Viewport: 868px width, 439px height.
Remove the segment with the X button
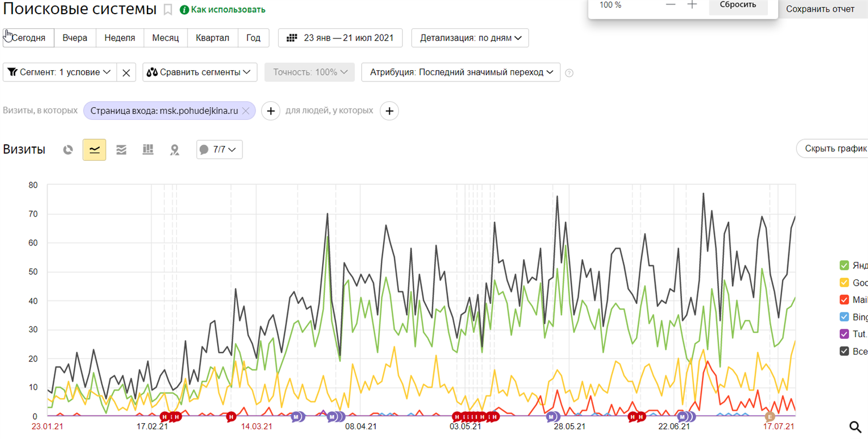pyautogui.click(x=126, y=72)
